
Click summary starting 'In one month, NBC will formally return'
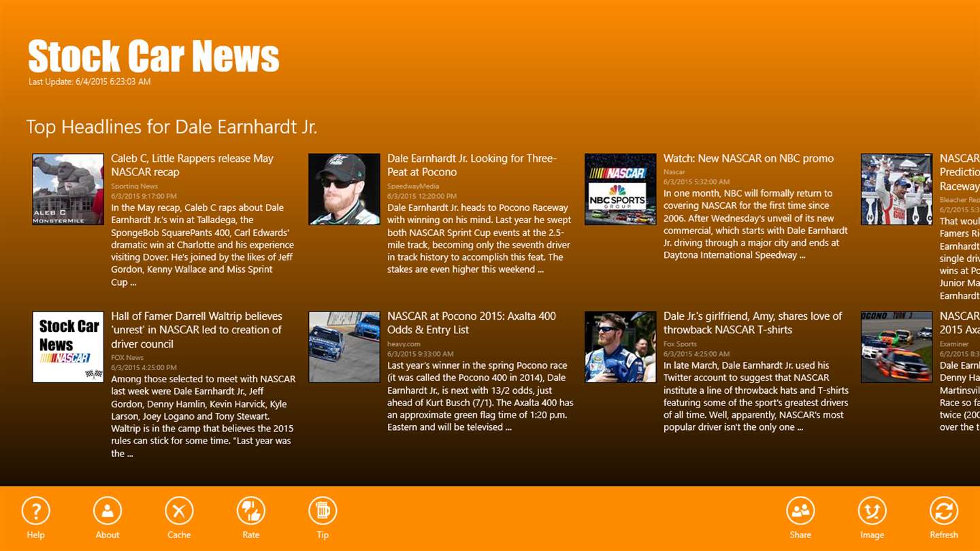pos(756,224)
